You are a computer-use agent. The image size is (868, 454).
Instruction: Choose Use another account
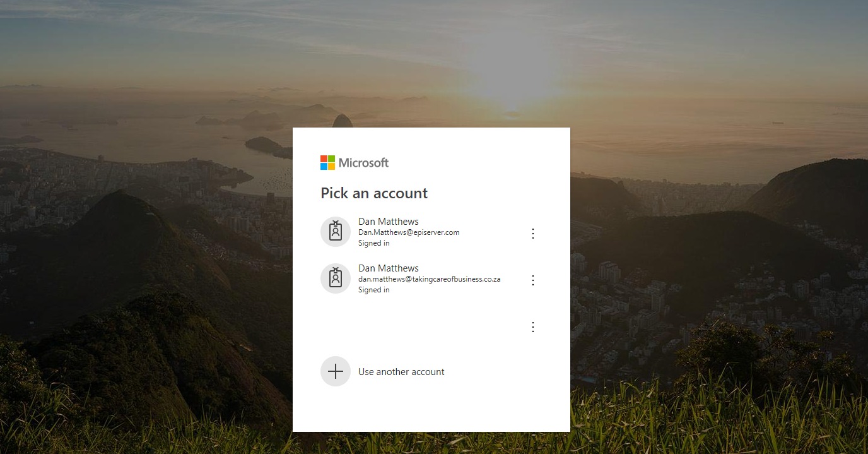click(401, 372)
